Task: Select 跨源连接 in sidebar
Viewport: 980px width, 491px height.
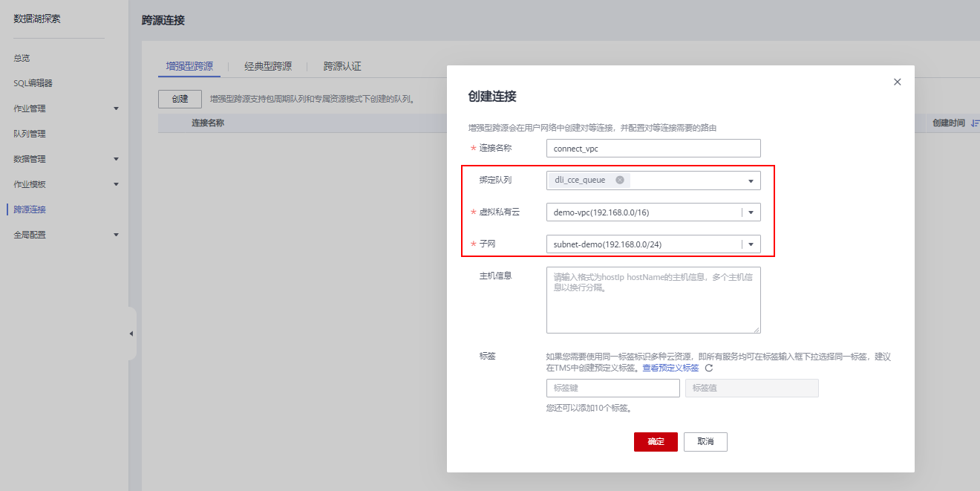Action: 30,209
